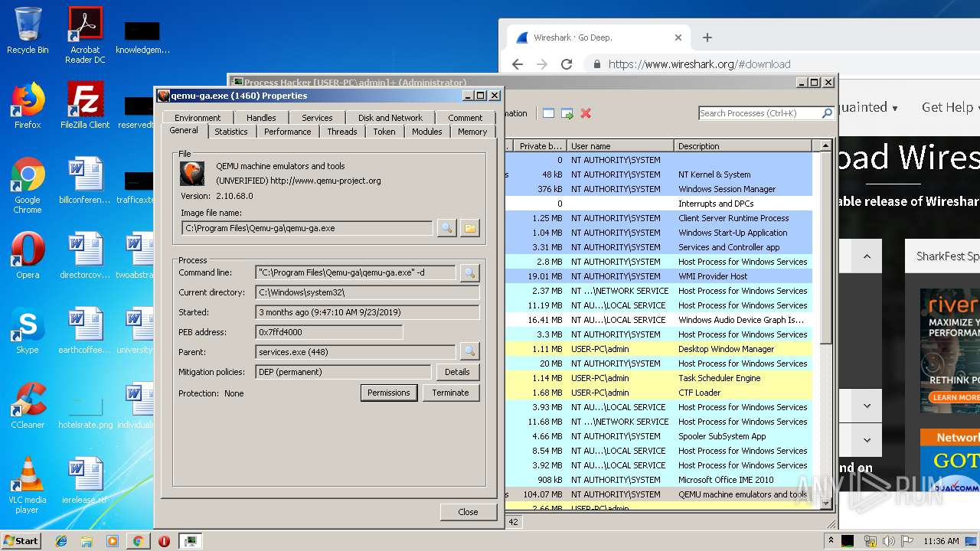Select Desktop Window Manager process row

(658, 349)
